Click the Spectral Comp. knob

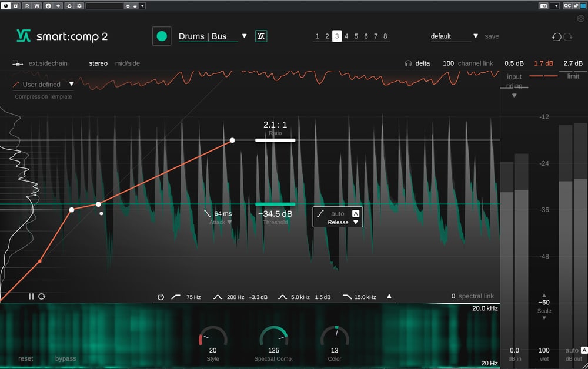(273, 338)
